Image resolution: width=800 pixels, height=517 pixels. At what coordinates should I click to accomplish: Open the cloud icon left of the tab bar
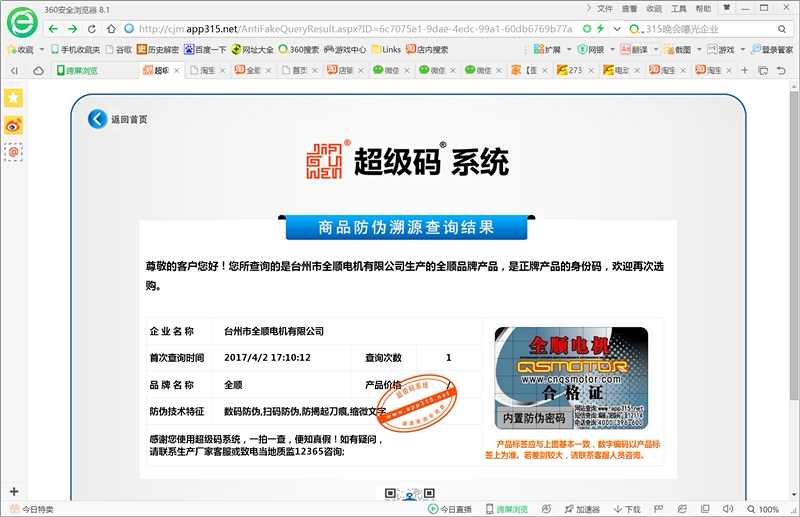click(x=38, y=70)
